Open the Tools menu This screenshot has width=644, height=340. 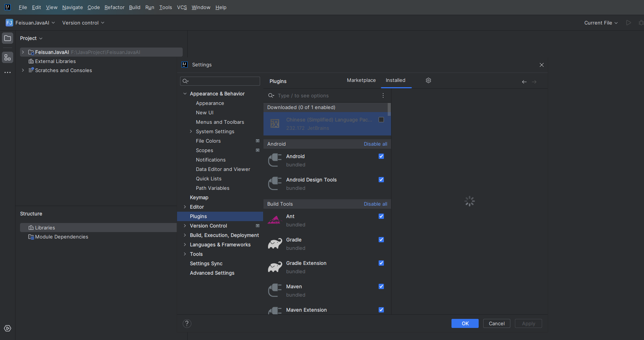[x=165, y=7]
